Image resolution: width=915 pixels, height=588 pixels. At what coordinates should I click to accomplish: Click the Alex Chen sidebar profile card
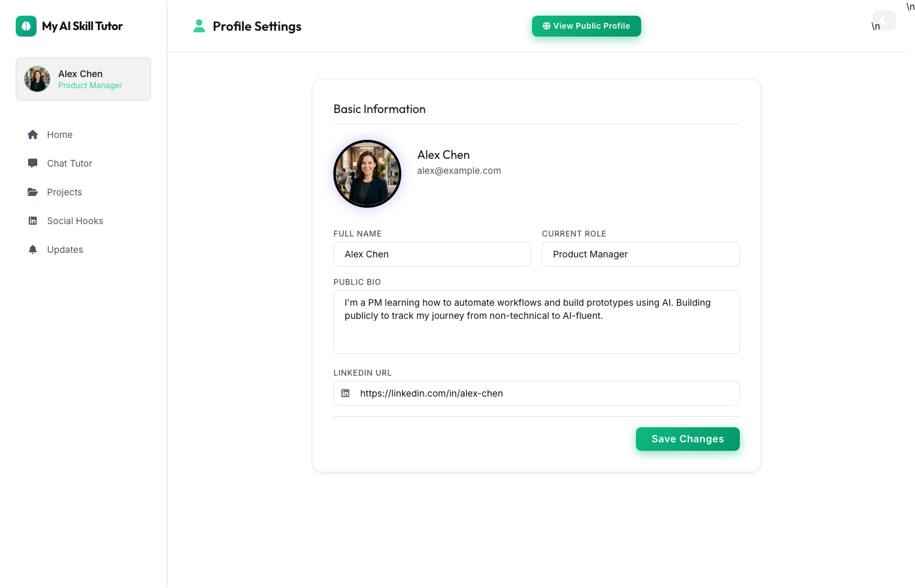[83, 79]
